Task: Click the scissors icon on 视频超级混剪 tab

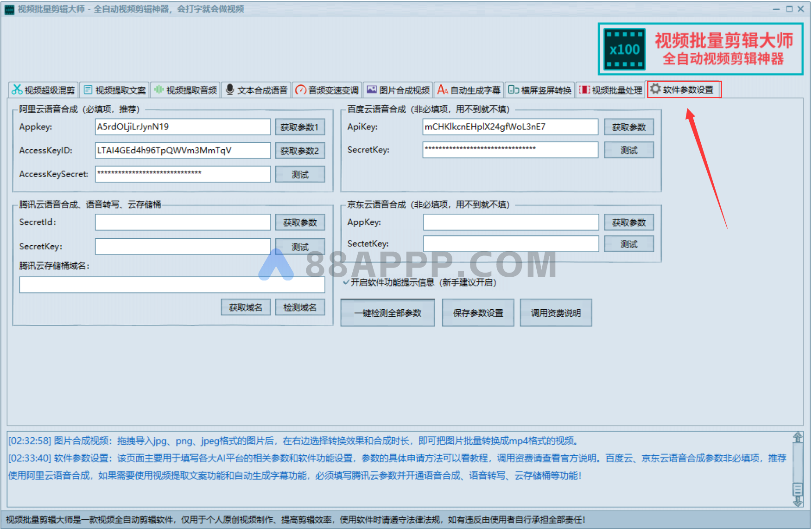Action: (x=17, y=89)
